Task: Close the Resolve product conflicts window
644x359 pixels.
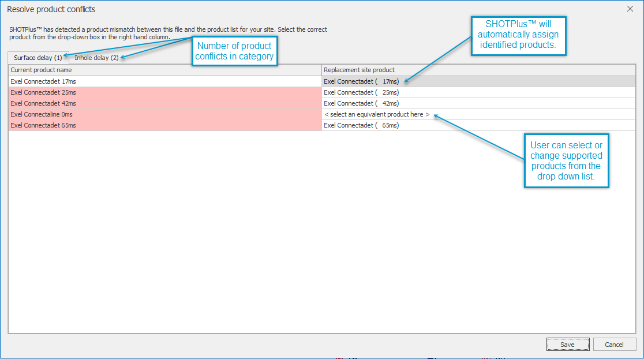Action: (x=630, y=9)
